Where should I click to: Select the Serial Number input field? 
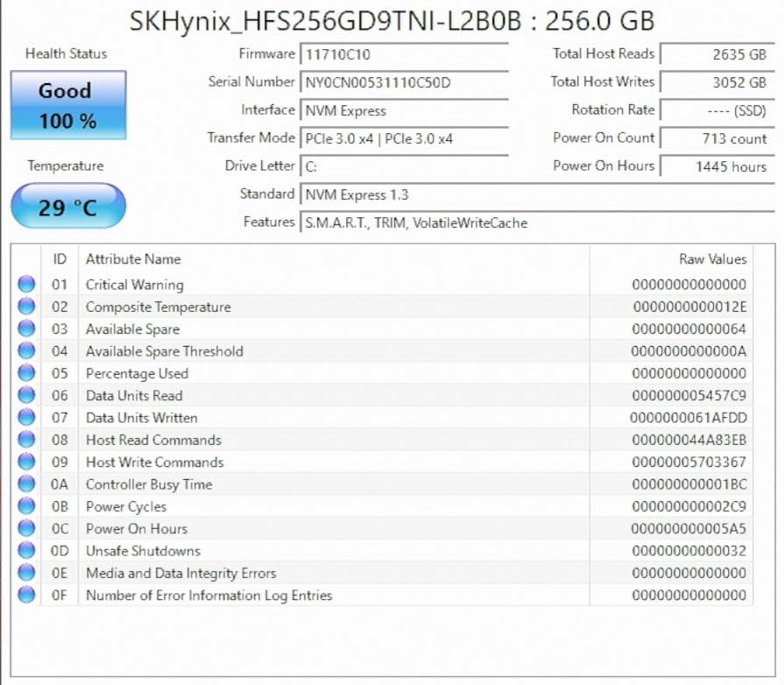(404, 81)
